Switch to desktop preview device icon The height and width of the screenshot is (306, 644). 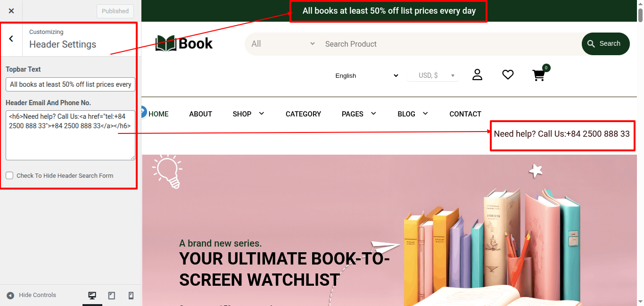pyautogui.click(x=92, y=296)
